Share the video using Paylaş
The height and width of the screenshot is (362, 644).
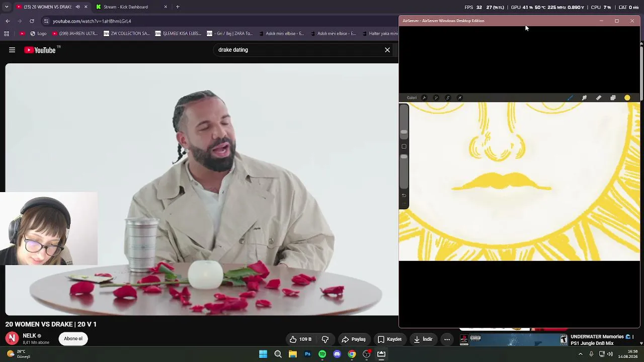coord(353,339)
